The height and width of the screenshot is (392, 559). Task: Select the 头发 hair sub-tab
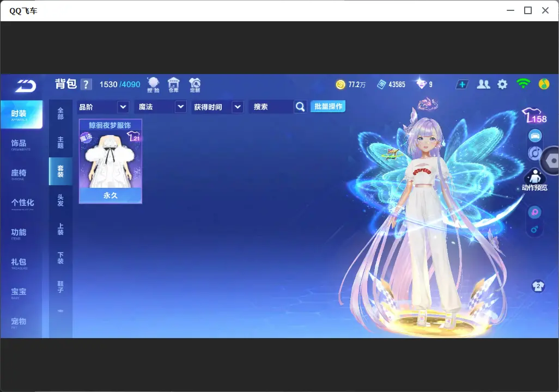coord(60,200)
